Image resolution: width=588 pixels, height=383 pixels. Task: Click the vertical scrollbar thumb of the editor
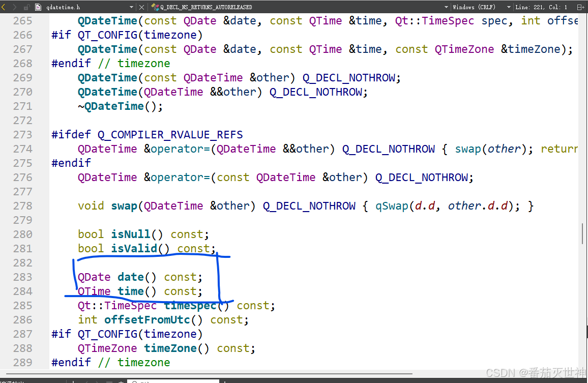(582, 233)
